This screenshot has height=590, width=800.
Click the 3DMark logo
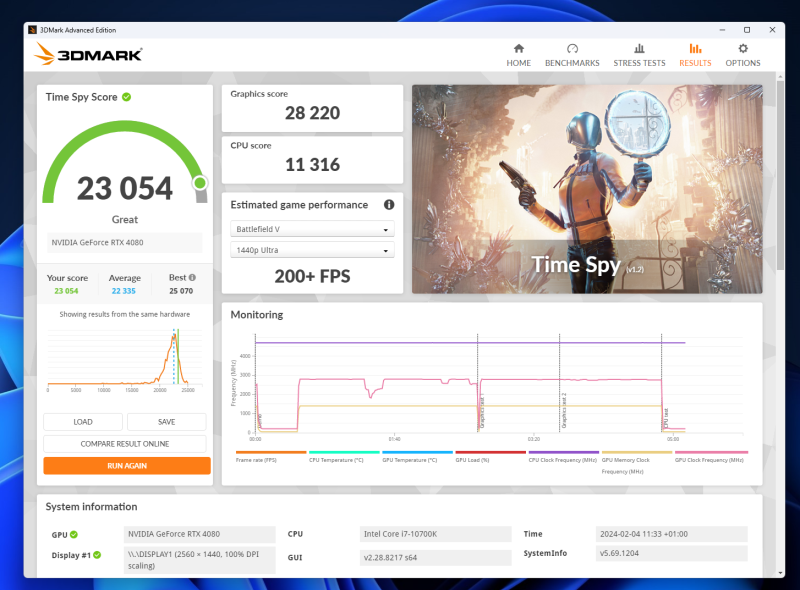(x=88, y=54)
